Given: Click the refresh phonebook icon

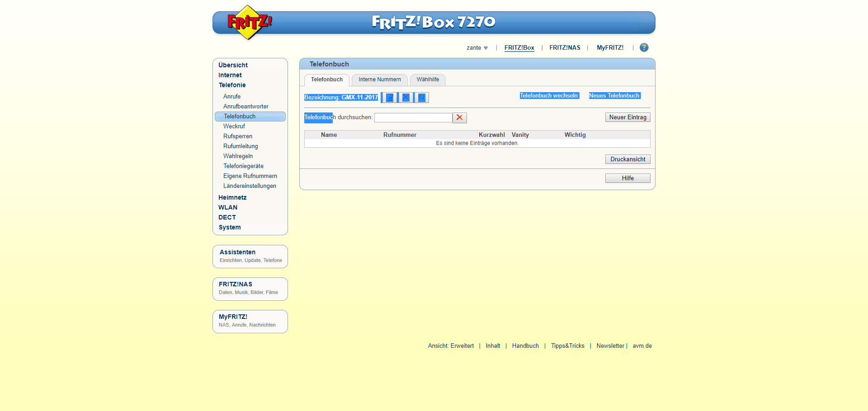Looking at the screenshot, I should tap(421, 98).
